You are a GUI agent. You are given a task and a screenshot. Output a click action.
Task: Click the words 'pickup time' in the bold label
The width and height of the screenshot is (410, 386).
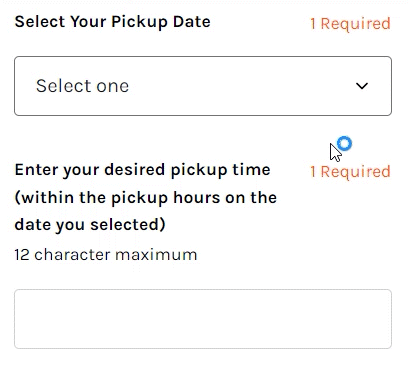coord(220,170)
